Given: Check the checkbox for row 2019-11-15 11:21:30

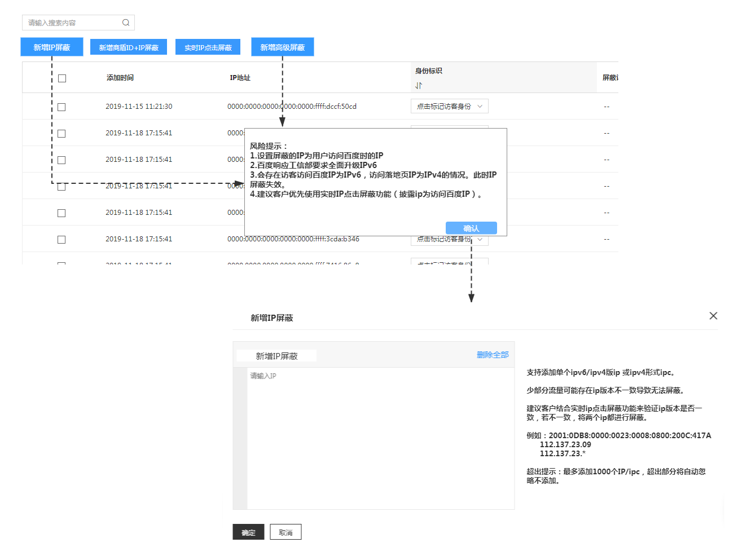Looking at the screenshot, I should click(61, 106).
